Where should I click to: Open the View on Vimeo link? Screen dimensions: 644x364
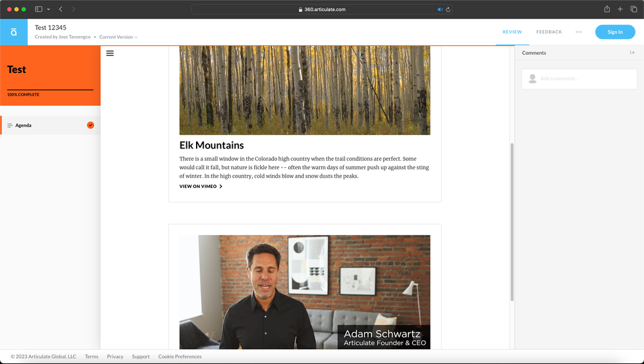[201, 187]
